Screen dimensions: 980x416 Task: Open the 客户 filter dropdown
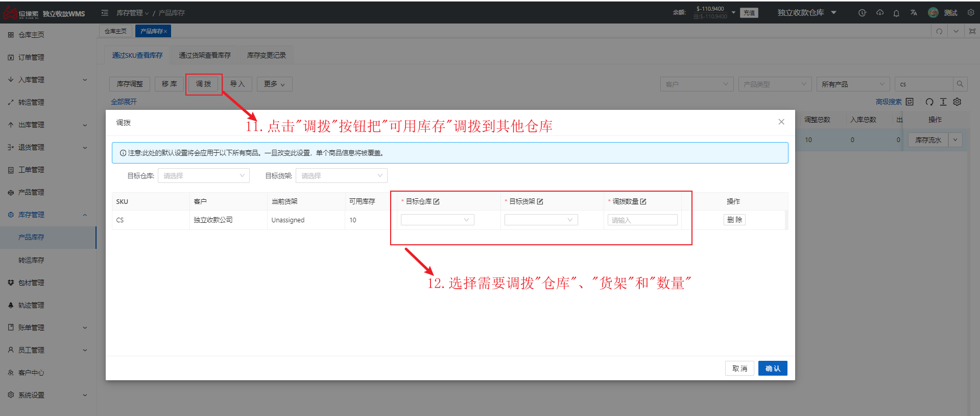tap(697, 84)
